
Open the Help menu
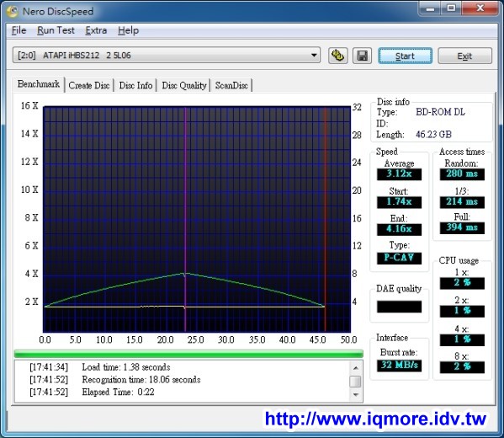[128, 30]
